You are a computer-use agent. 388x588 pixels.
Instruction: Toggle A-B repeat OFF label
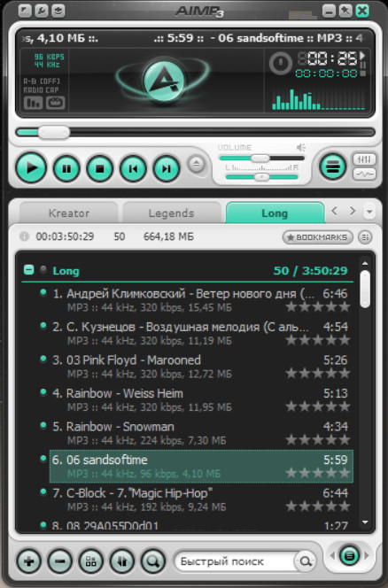click(x=42, y=81)
